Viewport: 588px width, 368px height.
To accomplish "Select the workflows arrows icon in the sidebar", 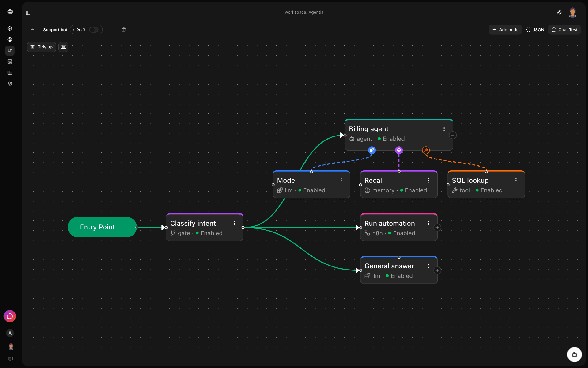I will (x=10, y=51).
